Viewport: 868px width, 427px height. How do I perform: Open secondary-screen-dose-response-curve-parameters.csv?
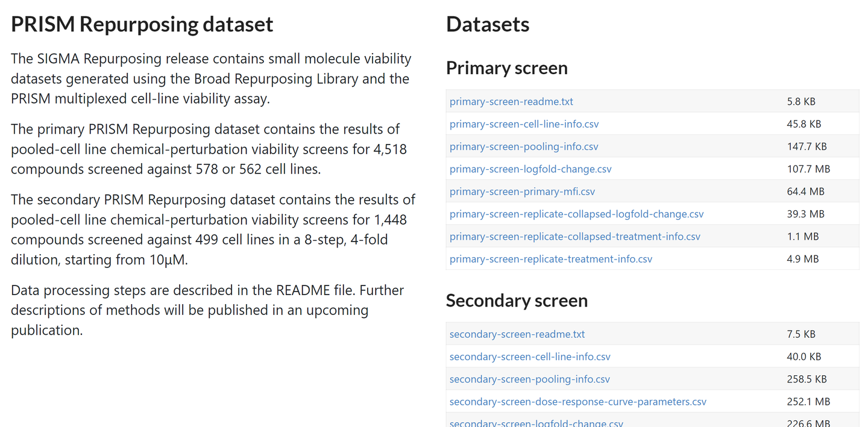tap(578, 402)
